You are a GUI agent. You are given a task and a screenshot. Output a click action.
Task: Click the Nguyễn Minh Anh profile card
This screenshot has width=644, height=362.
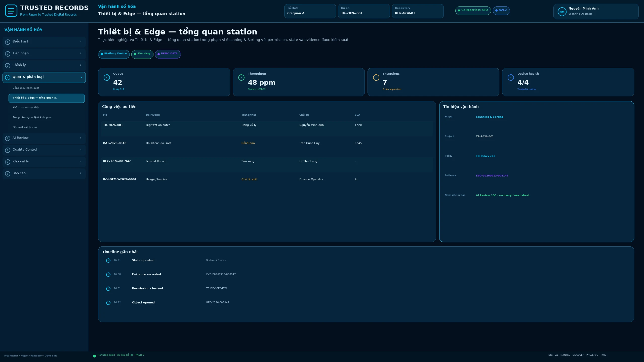(596, 12)
